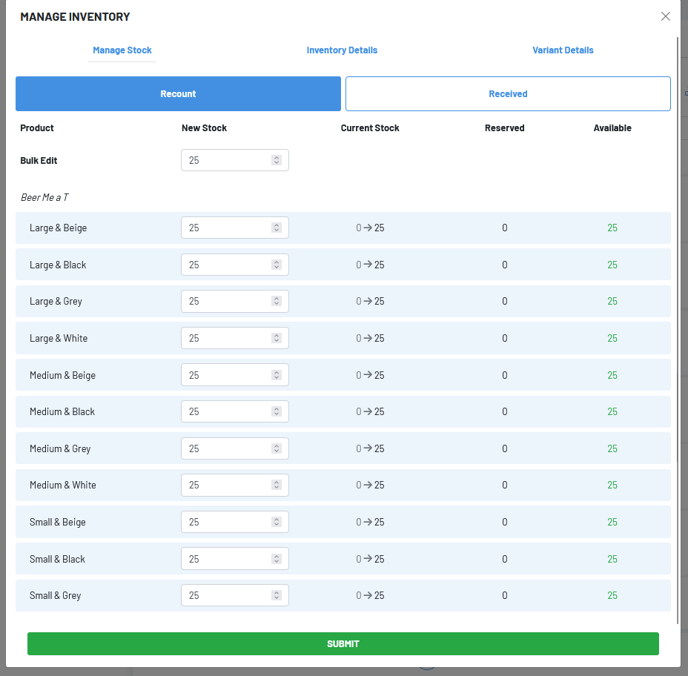Screen dimensions: 688x676
Task: Click the 'Current Stock' column header
Action: tap(370, 128)
